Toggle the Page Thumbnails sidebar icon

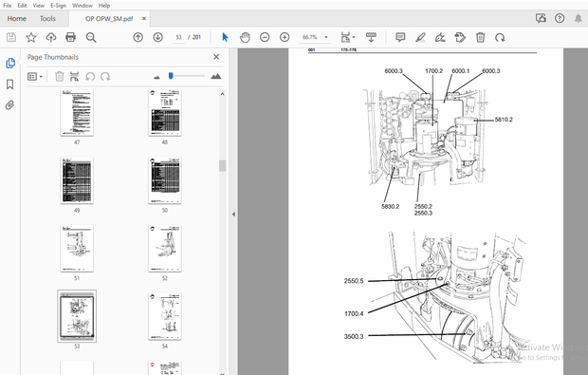(x=10, y=63)
